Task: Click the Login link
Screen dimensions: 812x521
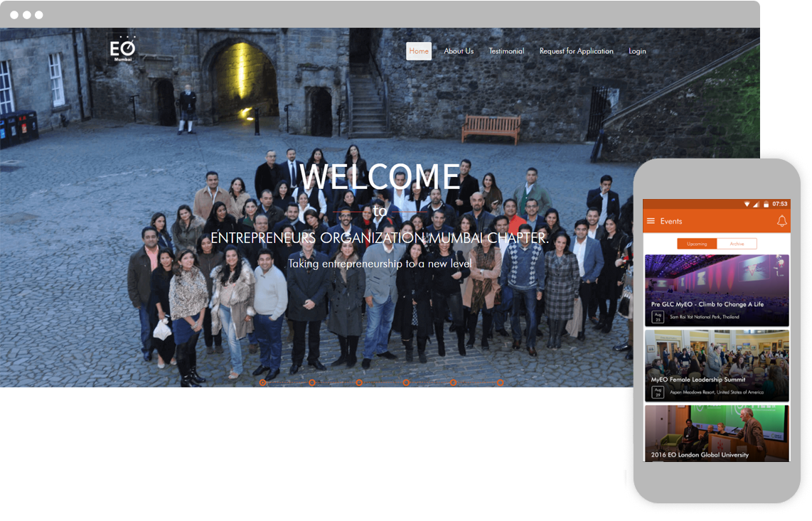Action: (x=638, y=51)
